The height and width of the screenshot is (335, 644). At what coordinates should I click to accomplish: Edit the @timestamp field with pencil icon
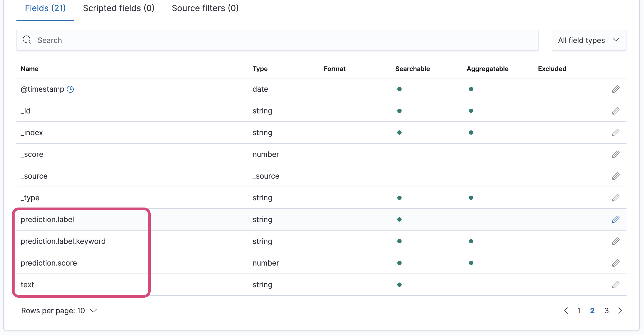616,89
